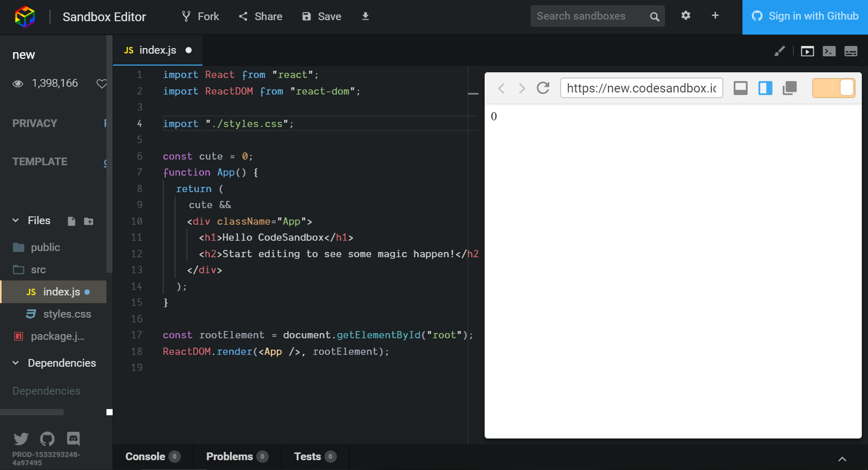Click the plus icon to create sandbox
This screenshot has height=470, width=868.
715,15
